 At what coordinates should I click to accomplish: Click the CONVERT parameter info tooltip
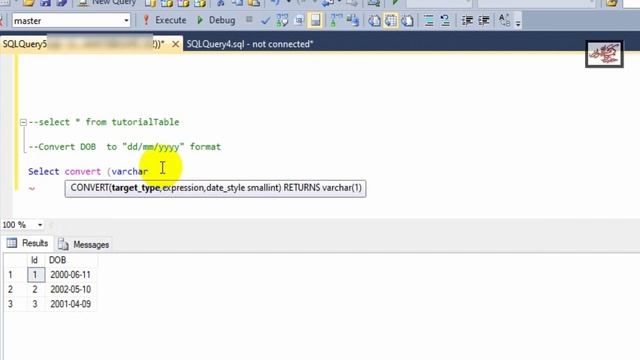(x=216, y=188)
